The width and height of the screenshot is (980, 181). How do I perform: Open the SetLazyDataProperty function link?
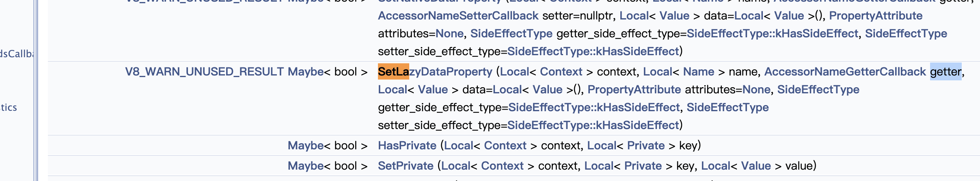tap(435, 72)
